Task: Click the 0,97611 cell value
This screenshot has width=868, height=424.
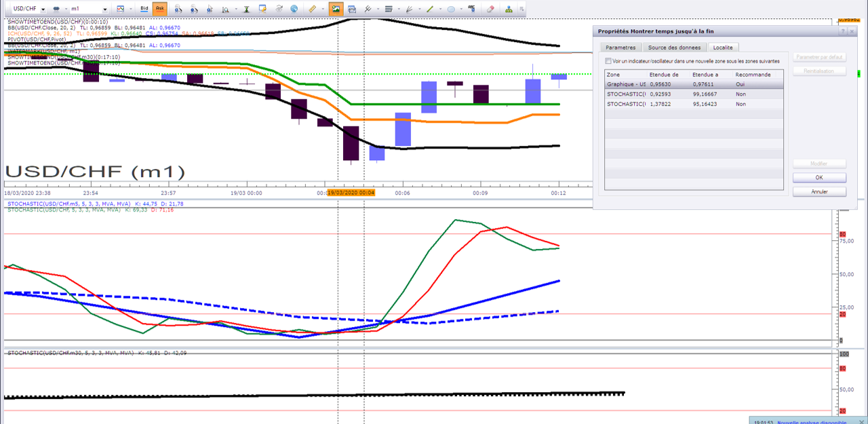Action: coord(704,84)
